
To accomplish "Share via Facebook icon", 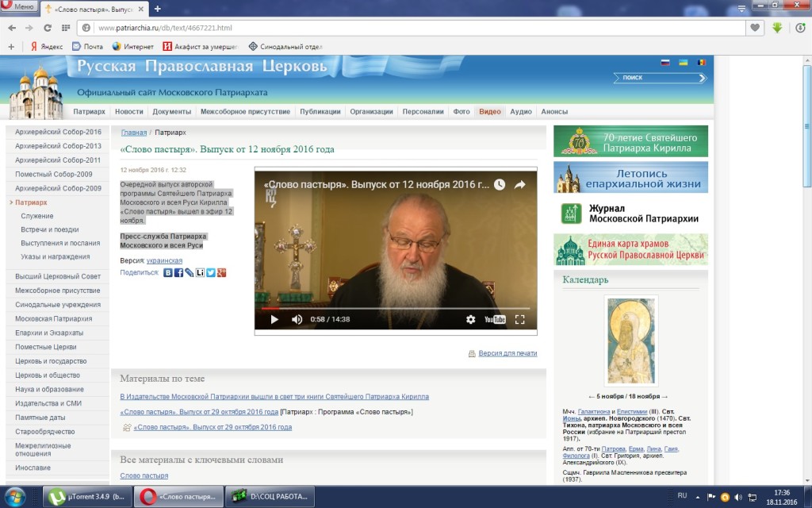I will 178,273.
